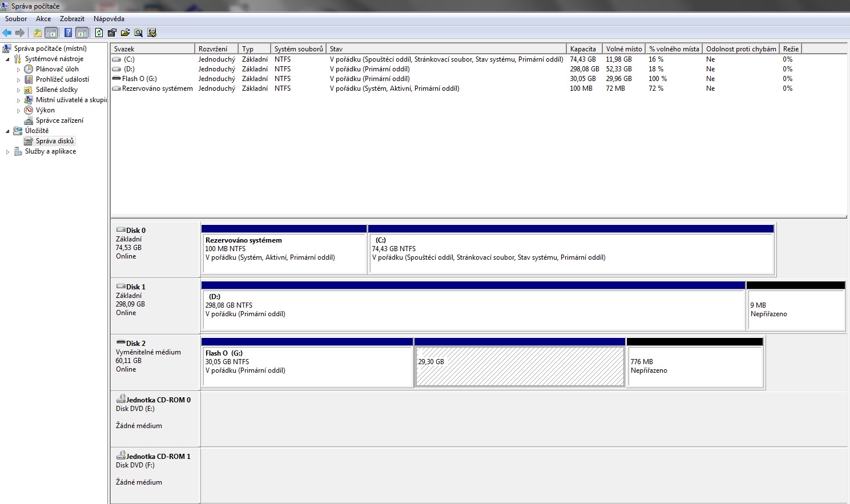This screenshot has width=850, height=504.
Task: Open the Zobrazit menu
Action: [72, 19]
